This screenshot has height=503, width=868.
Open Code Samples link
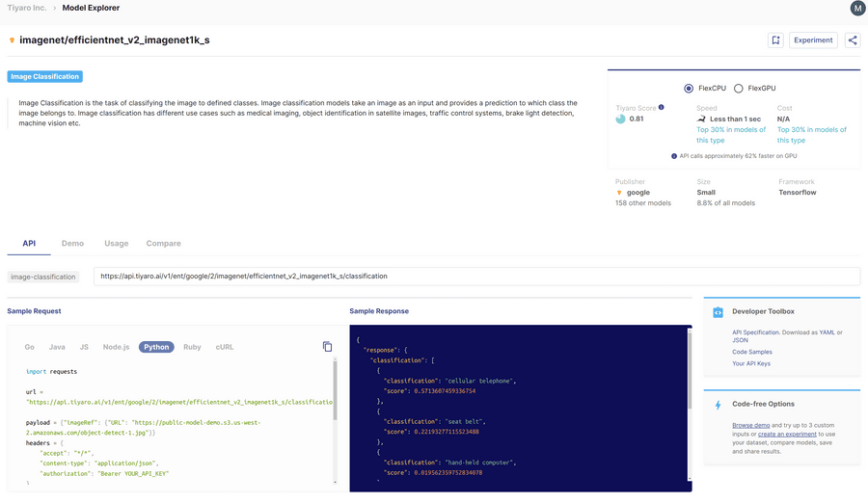click(x=751, y=352)
